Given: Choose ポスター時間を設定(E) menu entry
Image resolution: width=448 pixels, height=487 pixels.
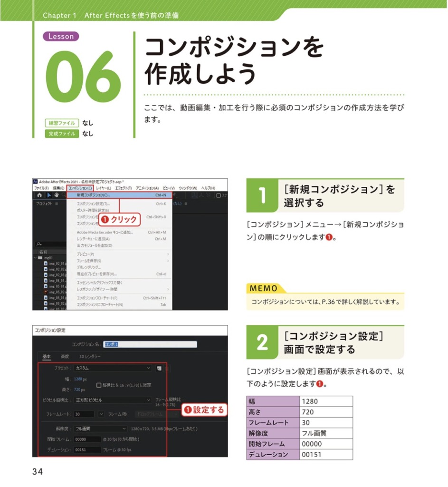Looking at the screenshot, I should click(x=119, y=210).
